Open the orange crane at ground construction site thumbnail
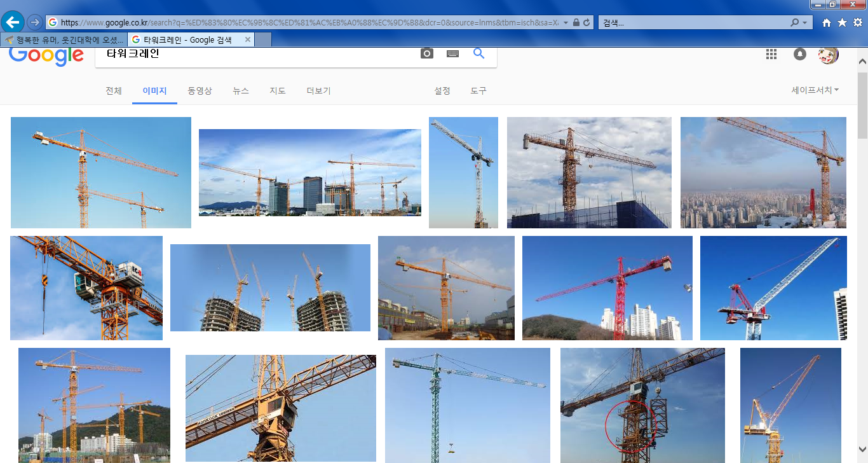 (446, 288)
